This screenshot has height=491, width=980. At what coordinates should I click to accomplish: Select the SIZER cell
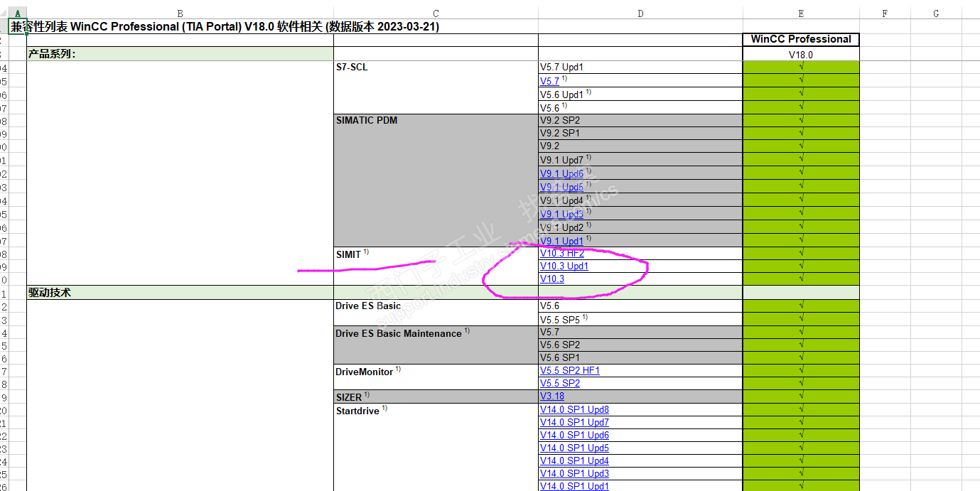436,396
